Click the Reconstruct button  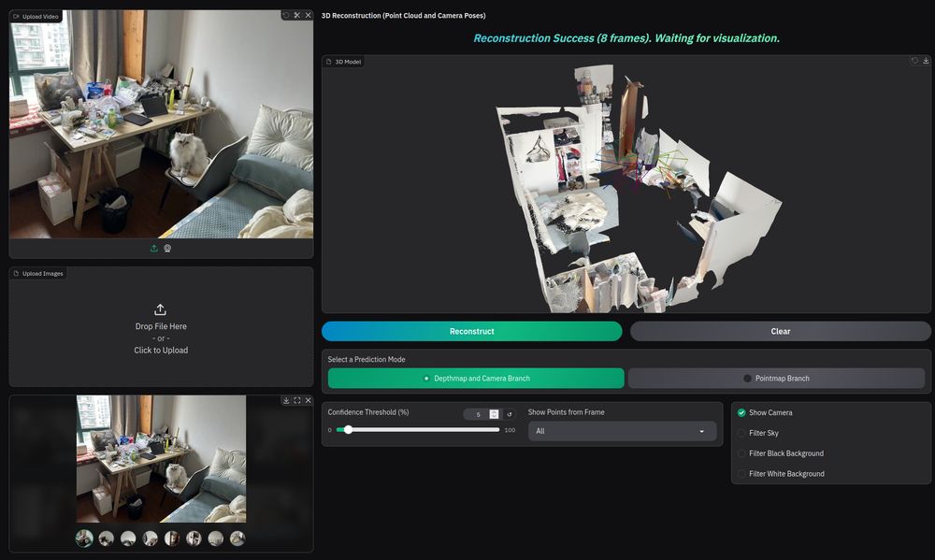471,331
